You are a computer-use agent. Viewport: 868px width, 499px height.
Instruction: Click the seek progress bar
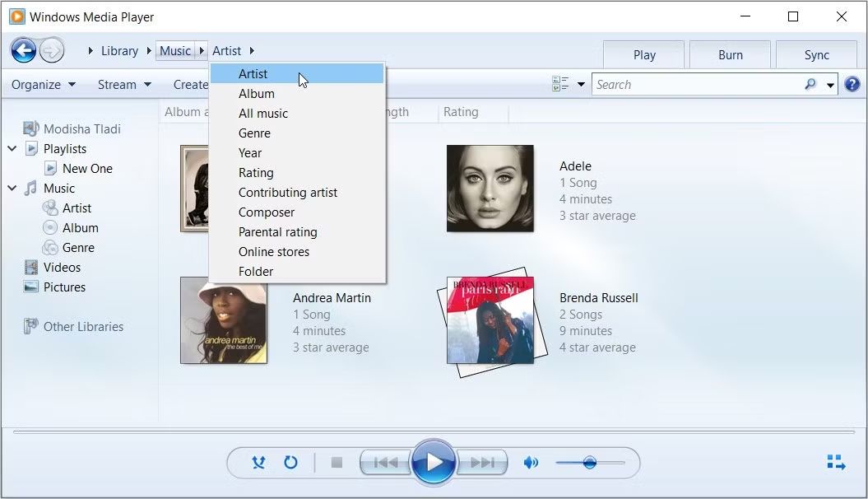click(x=434, y=431)
